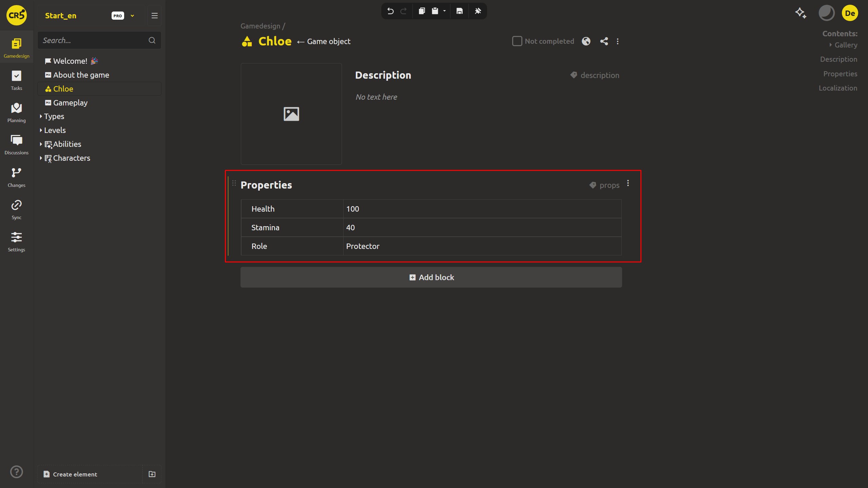Jump to Localization in Contents

[x=838, y=88]
